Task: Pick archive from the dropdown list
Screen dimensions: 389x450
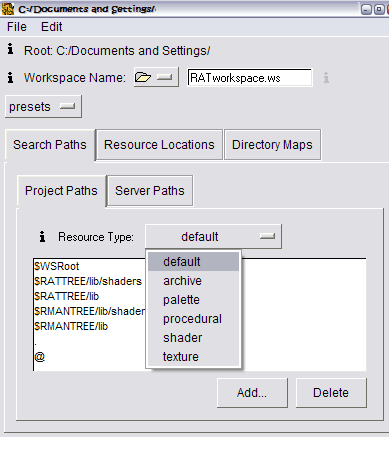Action: (x=182, y=281)
